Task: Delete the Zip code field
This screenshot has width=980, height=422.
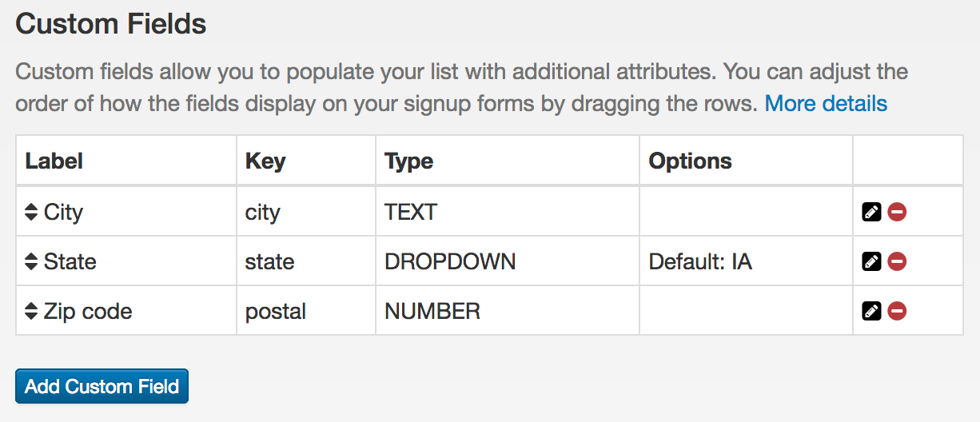Action: click(897, 311)
